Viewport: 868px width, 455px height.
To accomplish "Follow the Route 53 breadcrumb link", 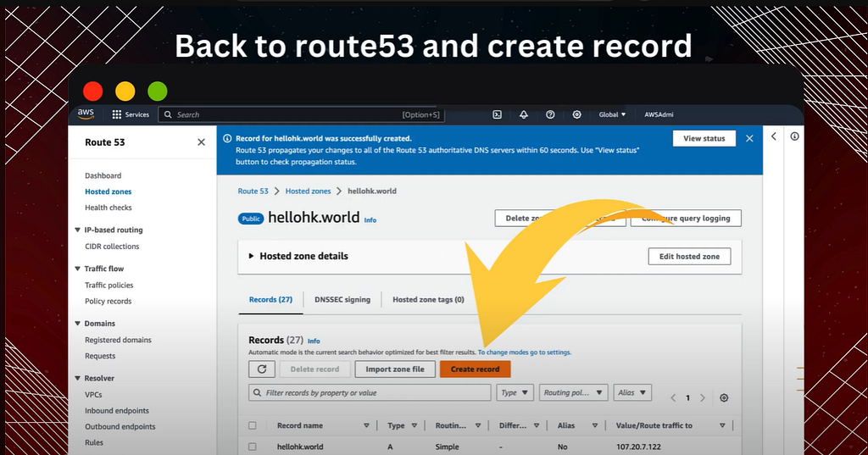I will click(253, 191).
